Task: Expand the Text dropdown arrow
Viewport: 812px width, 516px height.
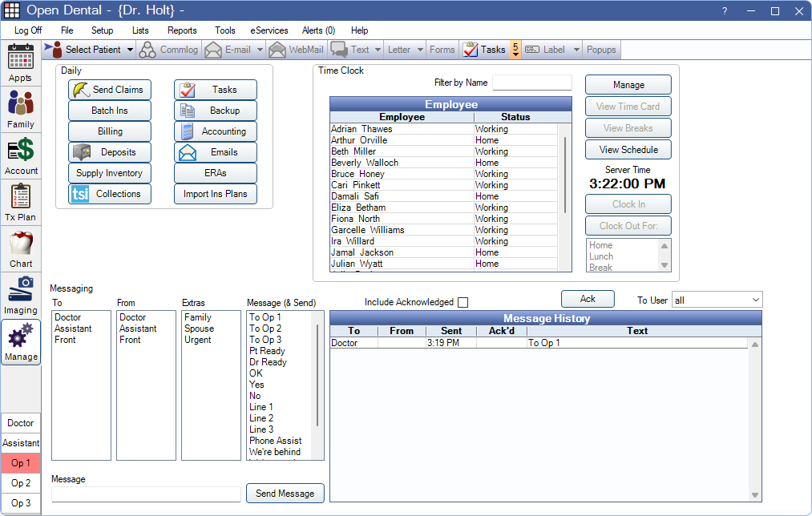Action: [x=378, y=50]
